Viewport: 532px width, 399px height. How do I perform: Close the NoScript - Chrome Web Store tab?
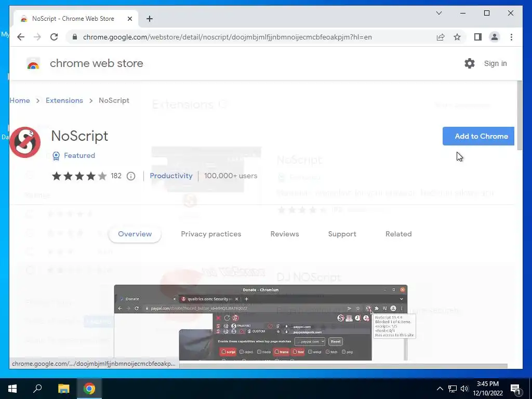[x=129, y=19]
